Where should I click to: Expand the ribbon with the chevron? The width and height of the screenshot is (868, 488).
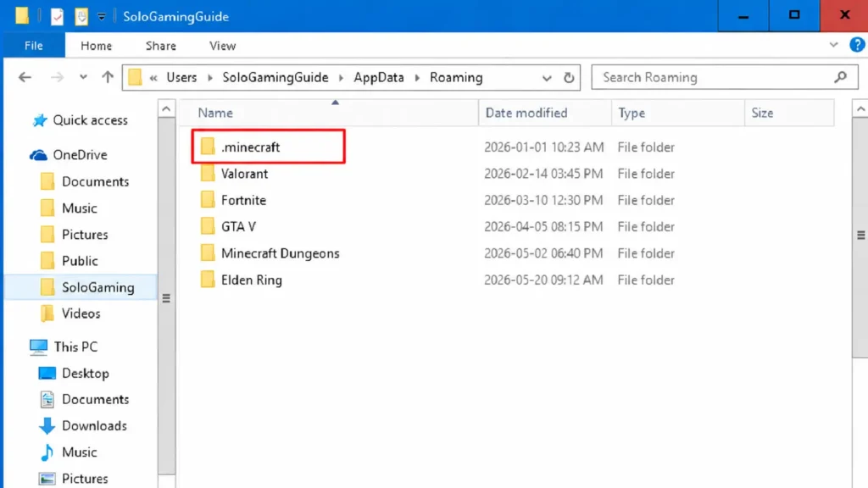click(834, 45)
